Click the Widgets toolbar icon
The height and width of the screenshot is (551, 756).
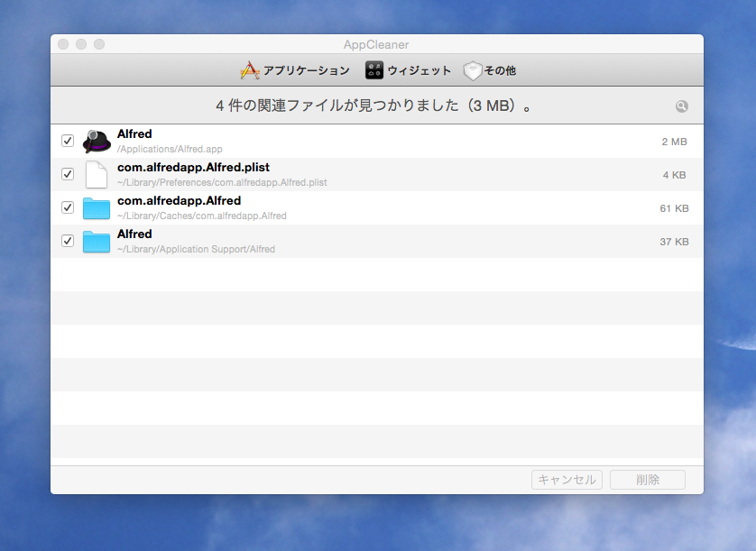(373, 70)
